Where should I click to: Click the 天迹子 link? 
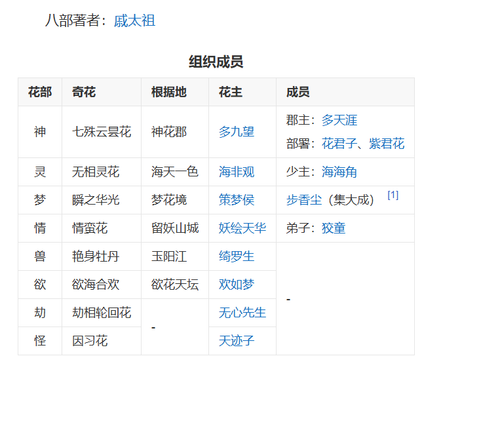point(236,341)
